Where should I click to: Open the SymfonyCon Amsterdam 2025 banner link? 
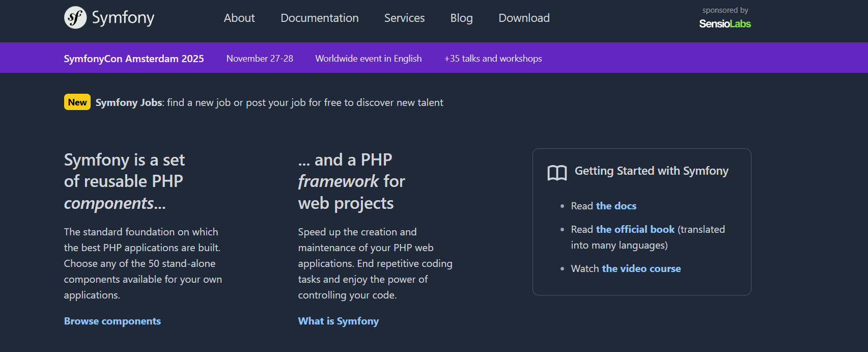click(x=134, y=59)
